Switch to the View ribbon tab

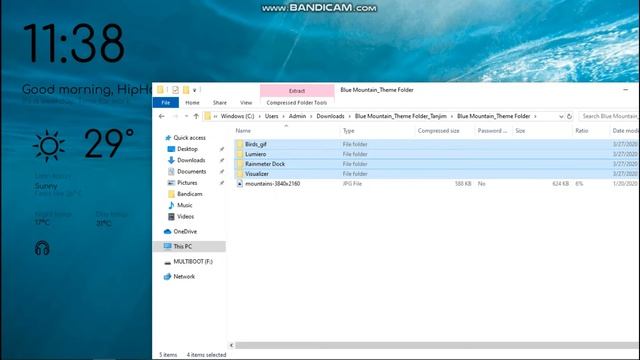coord(246,102)
